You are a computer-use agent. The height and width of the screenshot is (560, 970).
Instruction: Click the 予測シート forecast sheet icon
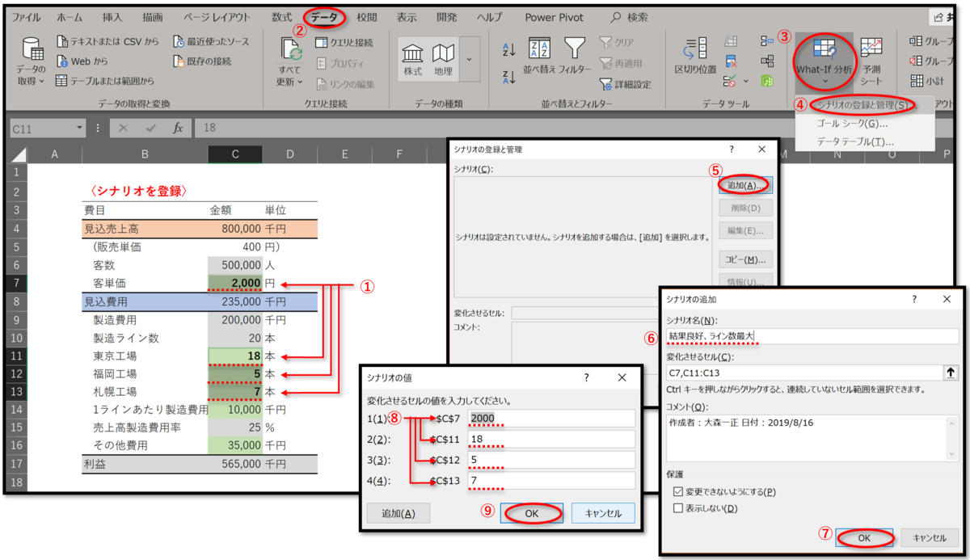870,48
